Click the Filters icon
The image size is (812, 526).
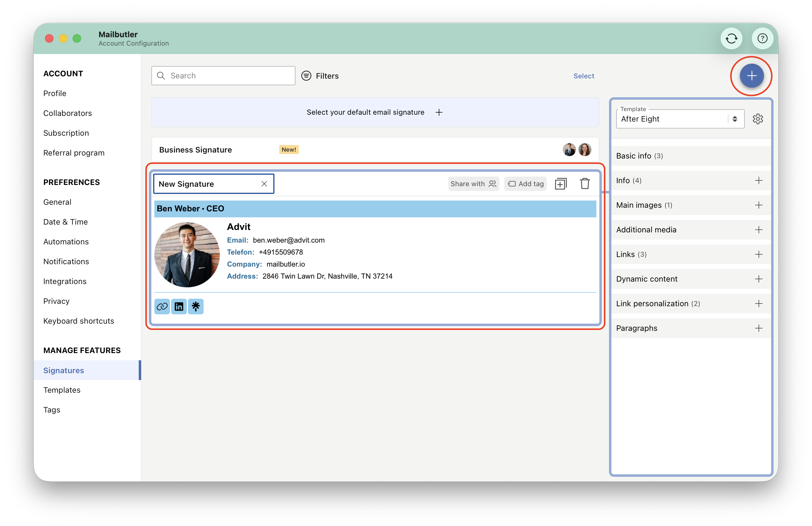click(306, 76)
